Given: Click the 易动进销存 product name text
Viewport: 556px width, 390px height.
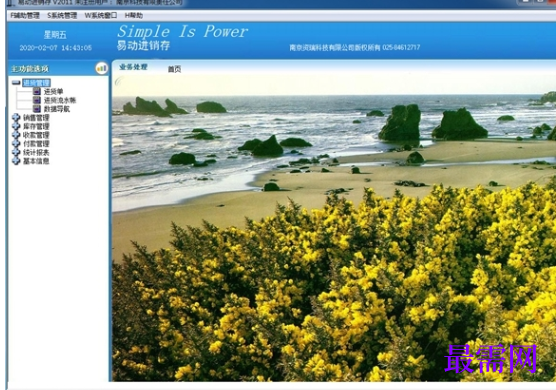Looking at the screenshot, I should coord(144,45).
